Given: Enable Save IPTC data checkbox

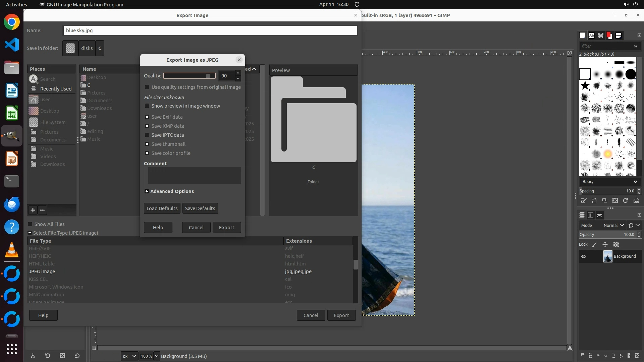Looking at the screenshot, I should [147, 135].
